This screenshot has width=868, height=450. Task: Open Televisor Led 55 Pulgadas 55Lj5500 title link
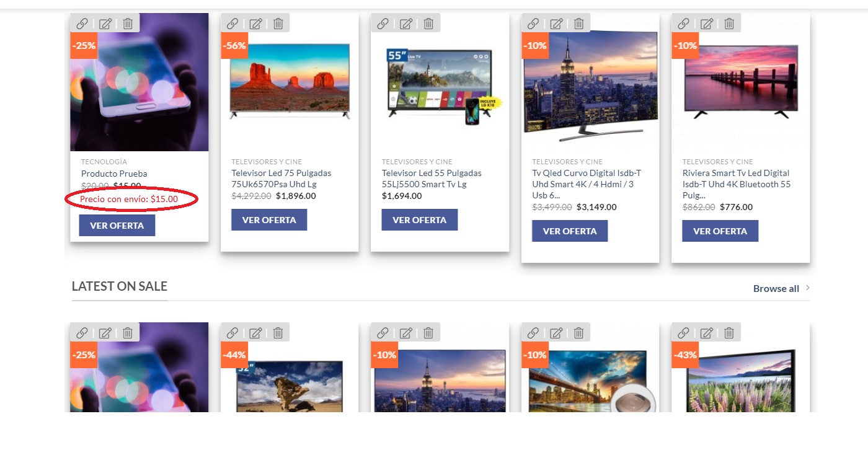[x=432, y=179]
